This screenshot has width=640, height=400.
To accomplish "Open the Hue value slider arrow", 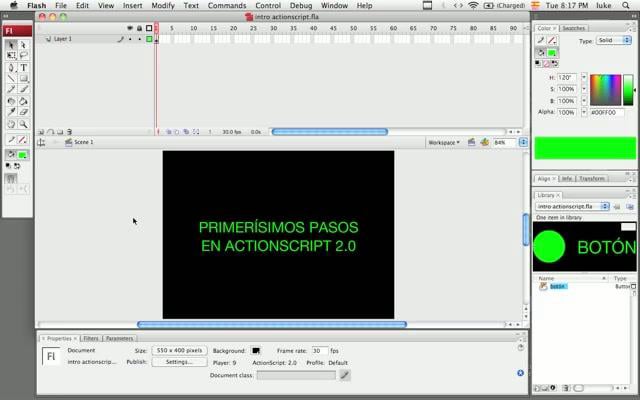I will 584,77.
